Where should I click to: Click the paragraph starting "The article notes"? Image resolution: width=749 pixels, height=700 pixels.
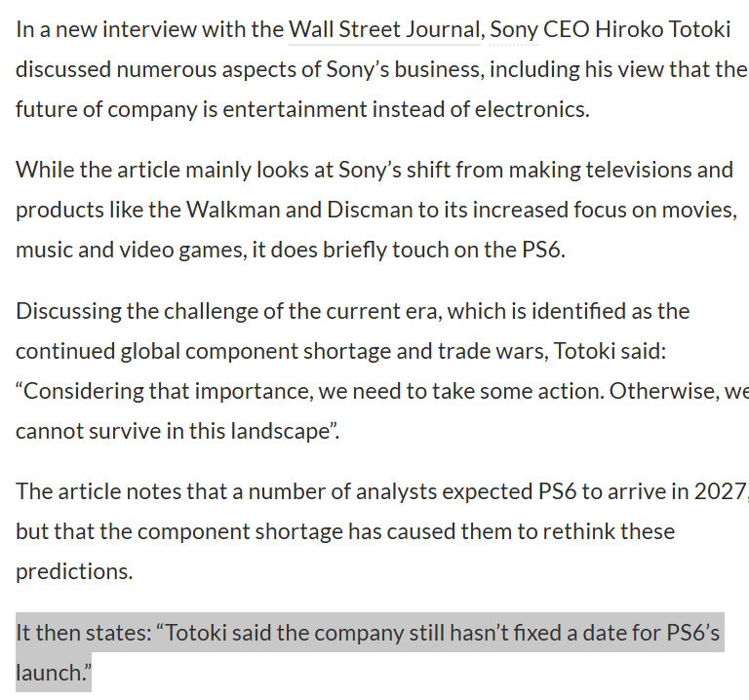coord(382,531)
